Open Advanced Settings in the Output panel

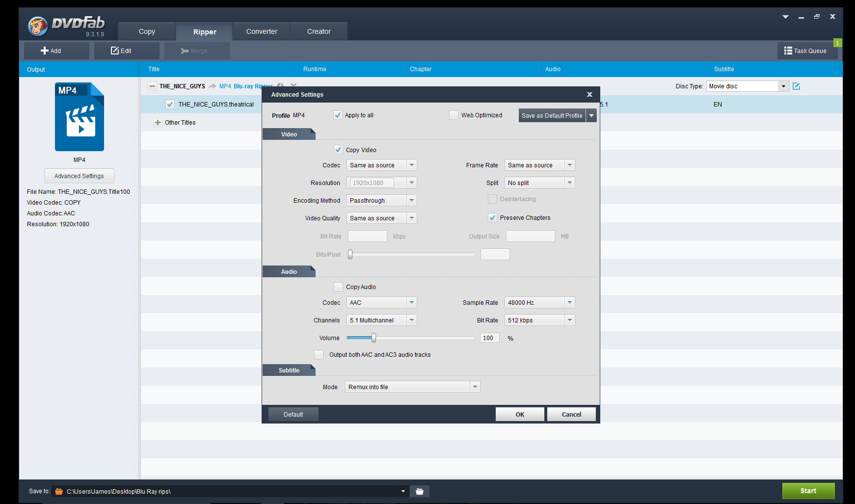click(x=80, y=176)
